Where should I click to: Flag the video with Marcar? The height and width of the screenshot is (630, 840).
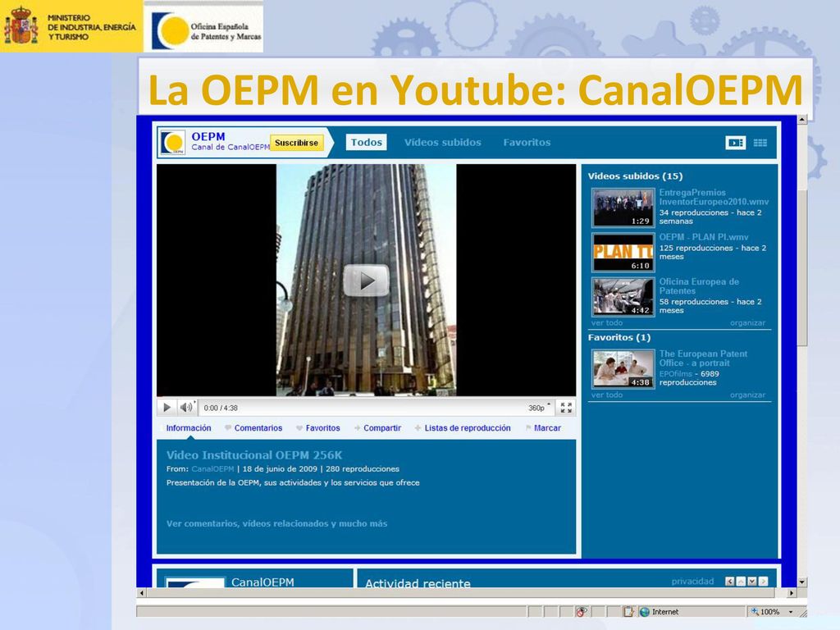pos(547,428)
